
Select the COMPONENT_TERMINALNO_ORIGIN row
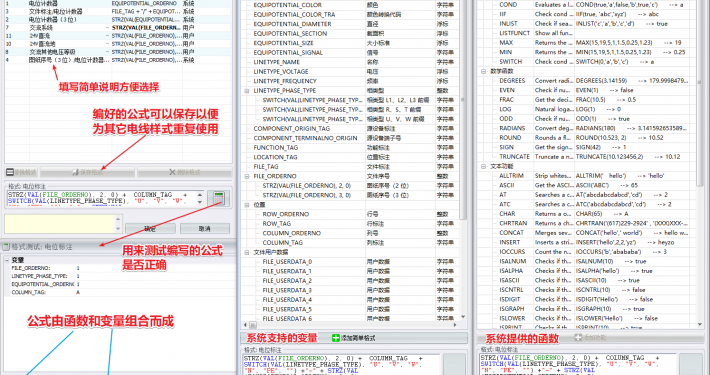tap(350, 138)
